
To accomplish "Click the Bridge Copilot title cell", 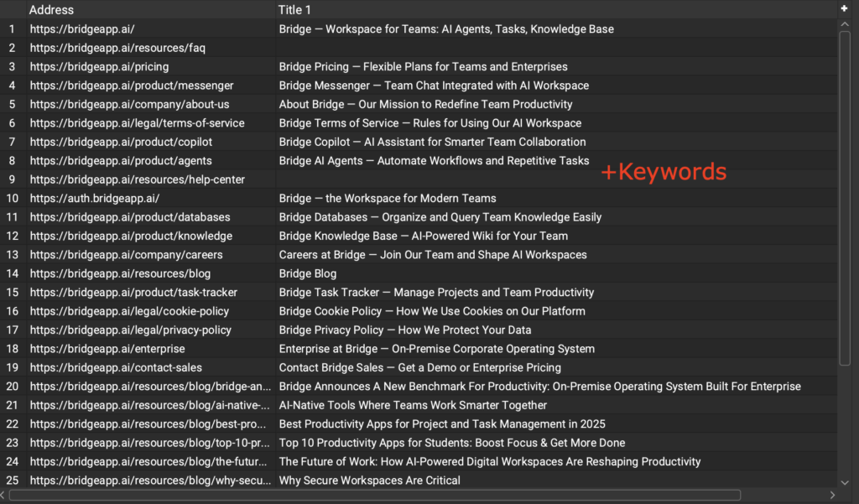I will 432,142.
